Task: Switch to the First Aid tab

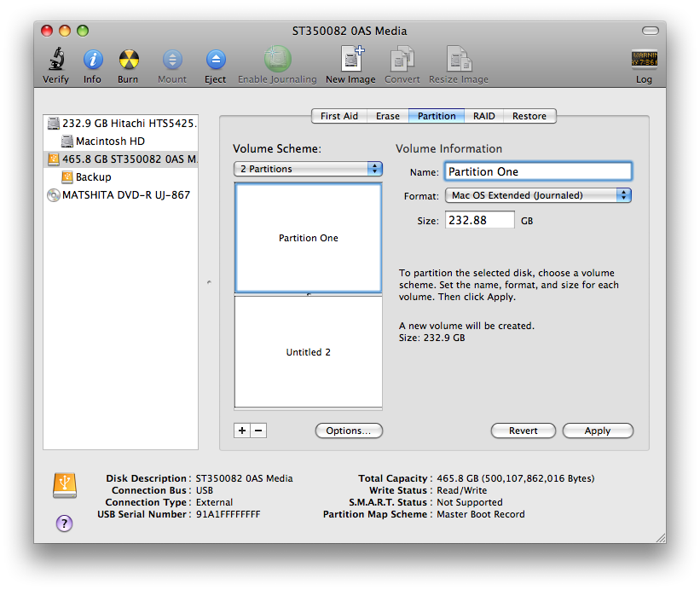Action: tap(339, 116)
